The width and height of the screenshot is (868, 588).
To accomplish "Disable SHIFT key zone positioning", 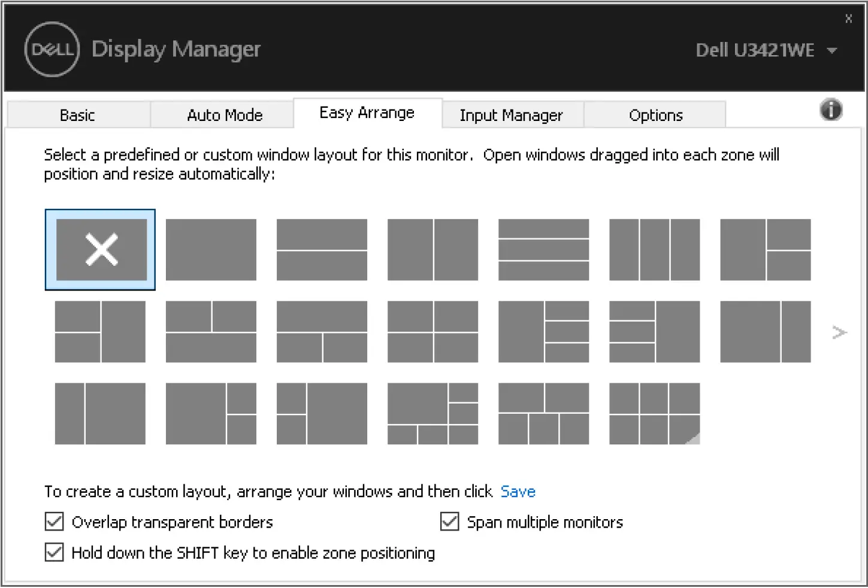I will (x=53, y=552).
